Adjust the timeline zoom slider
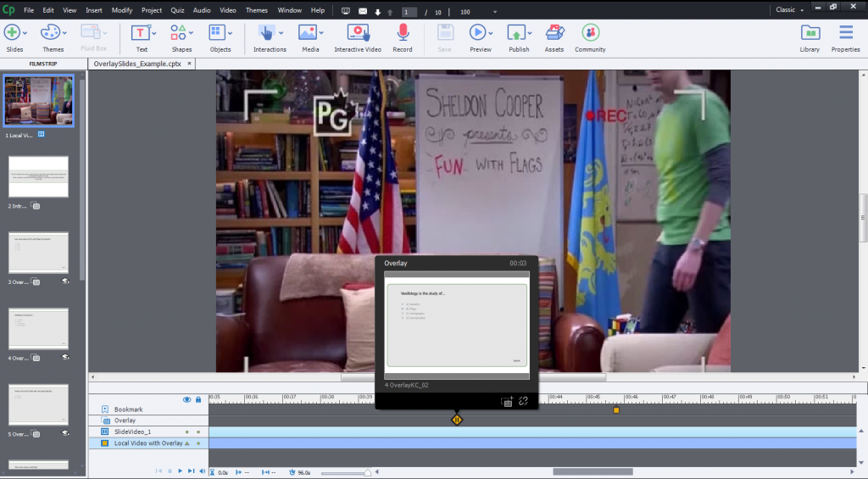Viewport: 868px width, 479px height. [x=367, y=472]
